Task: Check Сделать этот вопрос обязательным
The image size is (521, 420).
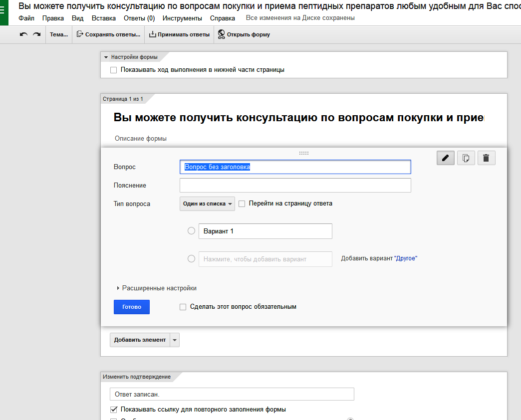Action: (183, 307)
